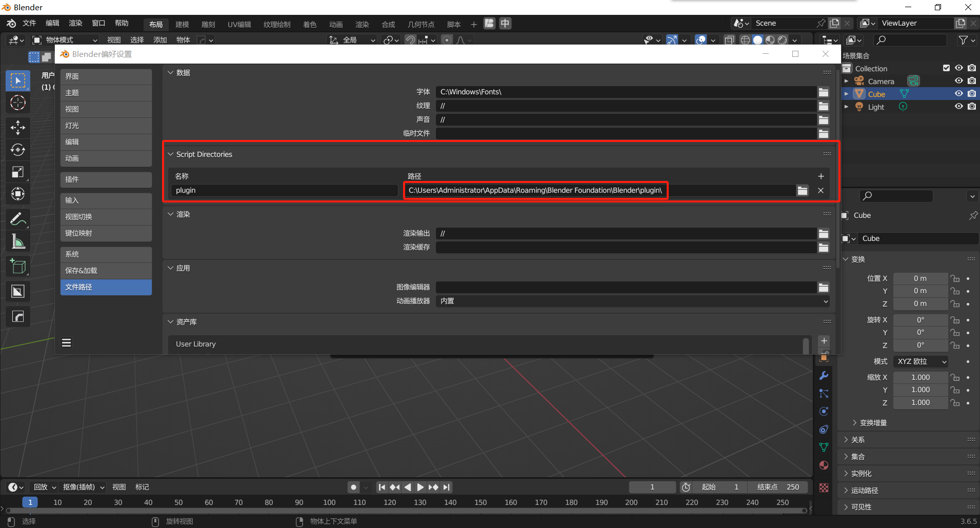
Task: Open the 动画播放器 dropdown
Action: coord(632,301)
